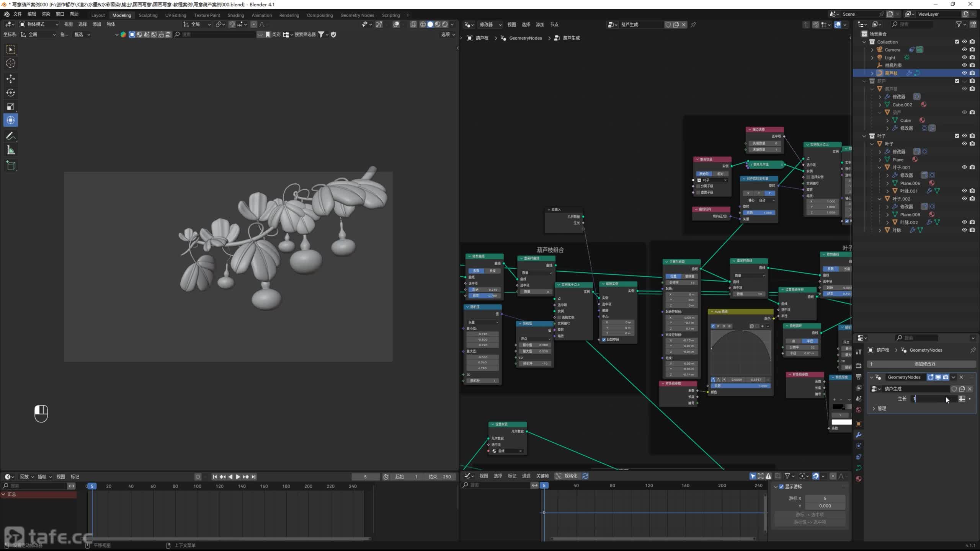Toggle the 显示游标 checkbox
980x551 pixels.
coord(781,486)
